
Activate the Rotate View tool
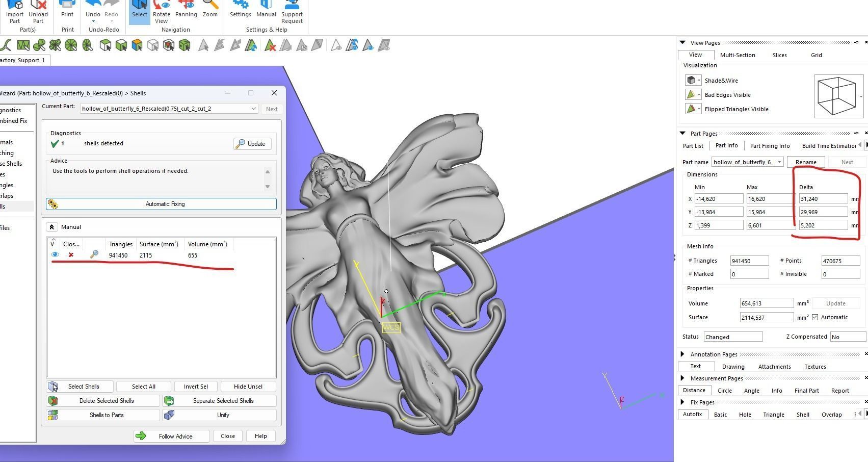(162, 11)
